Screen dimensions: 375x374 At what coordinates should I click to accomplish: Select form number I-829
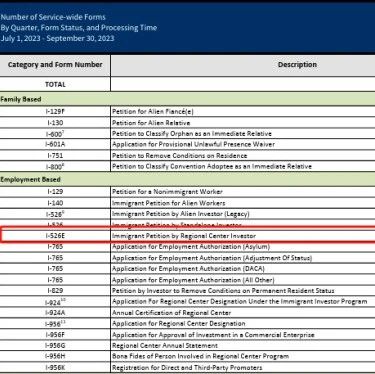tap(55, 291)
